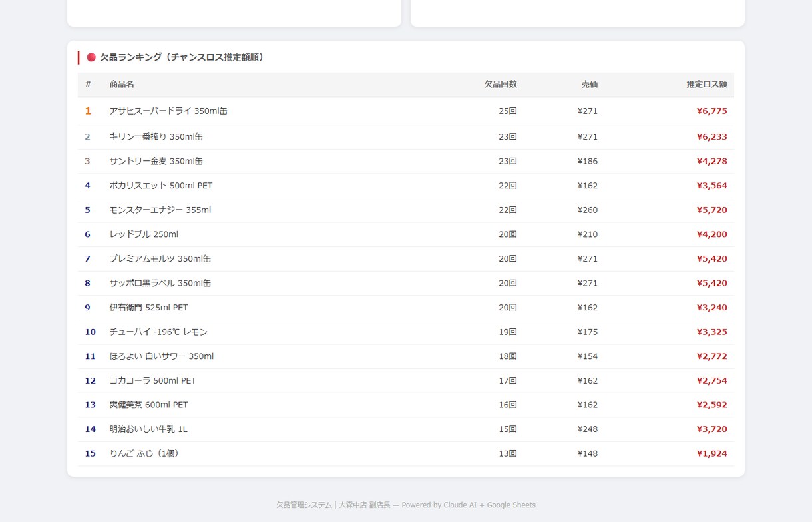Select りんご ふじ(1個) product name
Image resolution: width=812 pixels, height=522 pixels.
click(144, 454)
